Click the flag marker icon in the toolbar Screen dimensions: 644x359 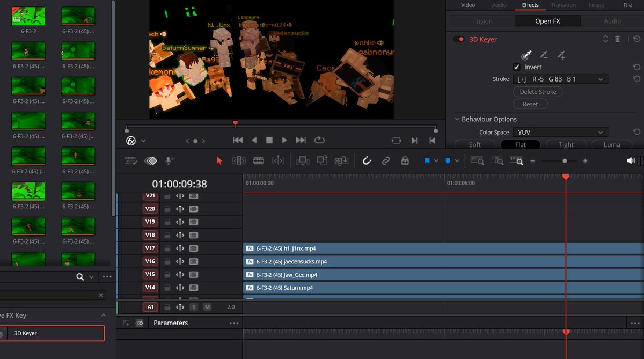(x=428, y=160)
